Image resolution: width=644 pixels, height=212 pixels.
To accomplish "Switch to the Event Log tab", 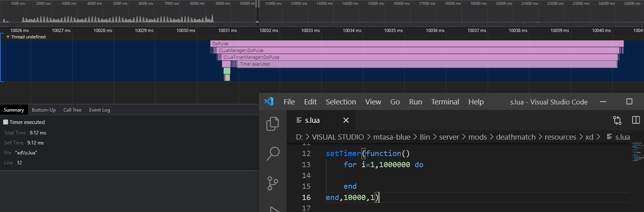I will pyautogui.click(x=99, y=110).
